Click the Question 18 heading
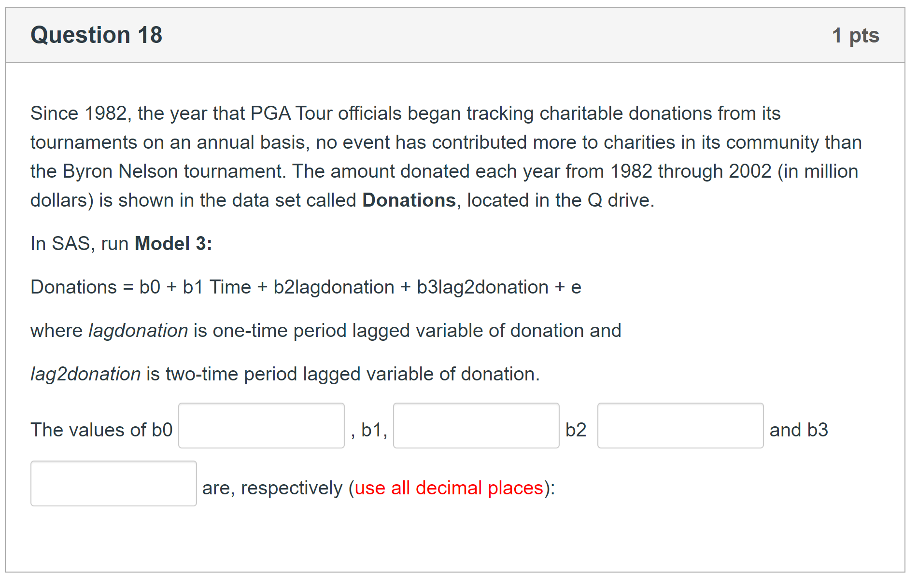The height and width of the screenshot is (588, 918). coord(97,35)
